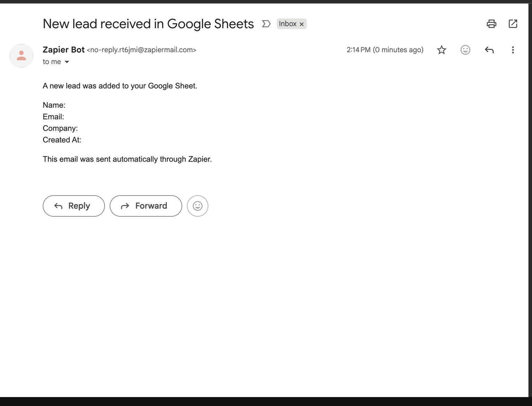Click the Zapier Bot sender avatar
Viewport: 532px width, 406px height.
pyautogui.click(x=21, y=55)
